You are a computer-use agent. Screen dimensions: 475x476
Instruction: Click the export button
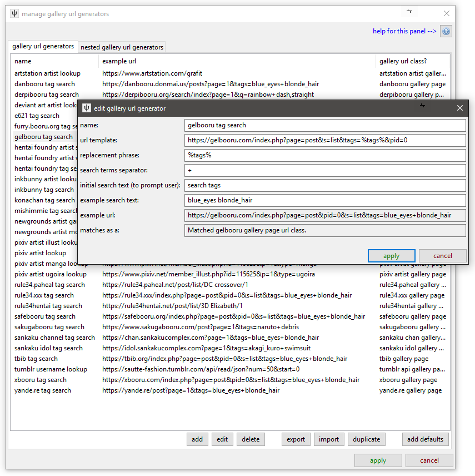(296, 439)
